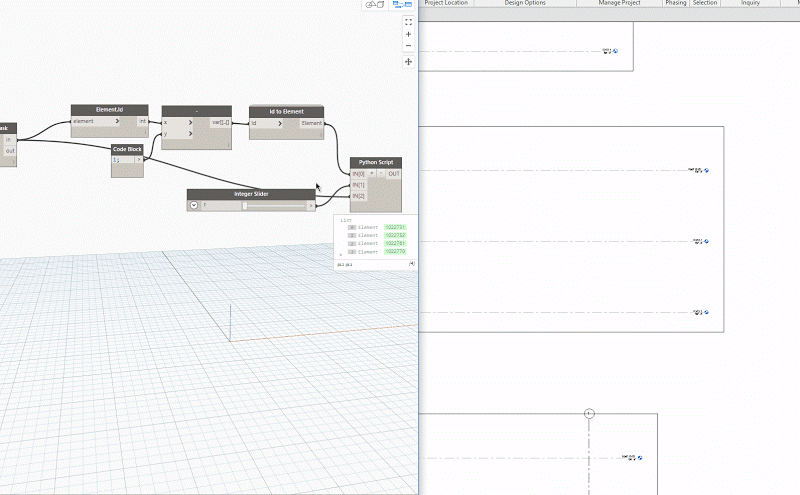
Task: Click lowest level head in second Revit view
Action: (x=707, y=312)
